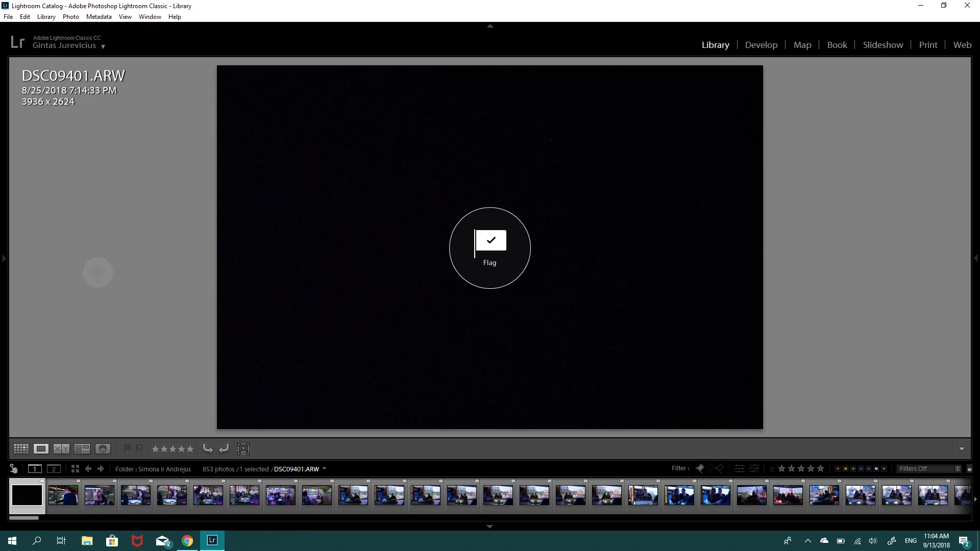Expand the toolbar content dropdown arrow
This screenshot has height=551, width=980.
962,449
